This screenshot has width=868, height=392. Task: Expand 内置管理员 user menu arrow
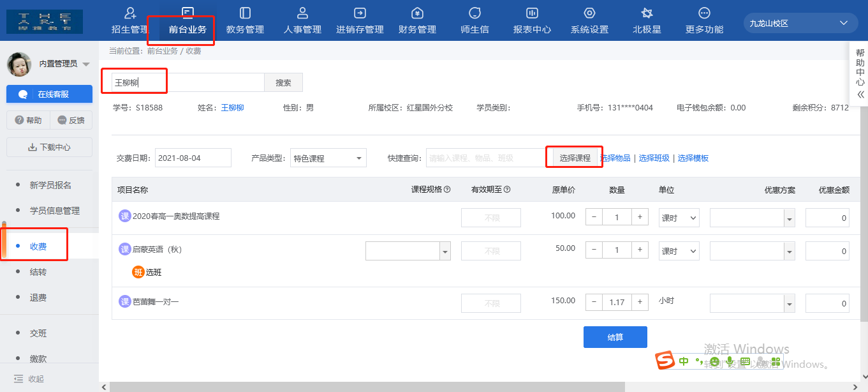tap(86, 64)
